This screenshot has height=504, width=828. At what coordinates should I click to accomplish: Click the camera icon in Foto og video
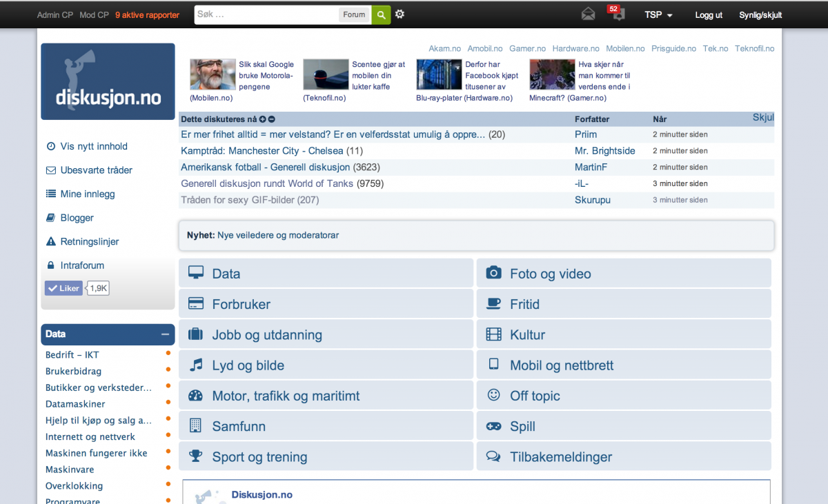point(493,273)
